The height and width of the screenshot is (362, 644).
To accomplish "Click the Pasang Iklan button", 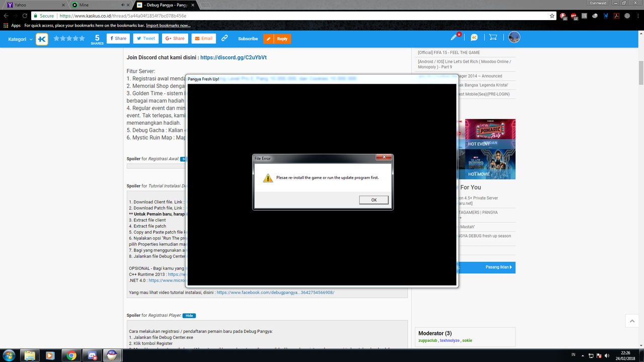I will tap(498, 267).
